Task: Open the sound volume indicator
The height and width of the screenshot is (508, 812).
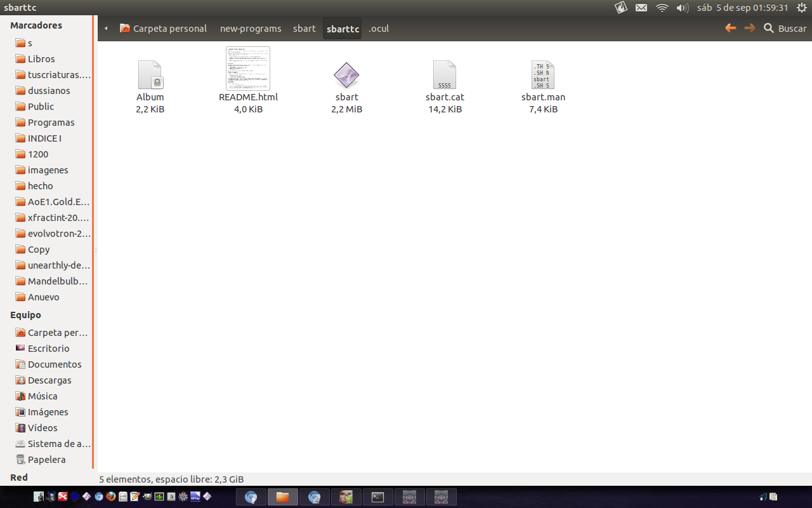Action: coord(683,8)
